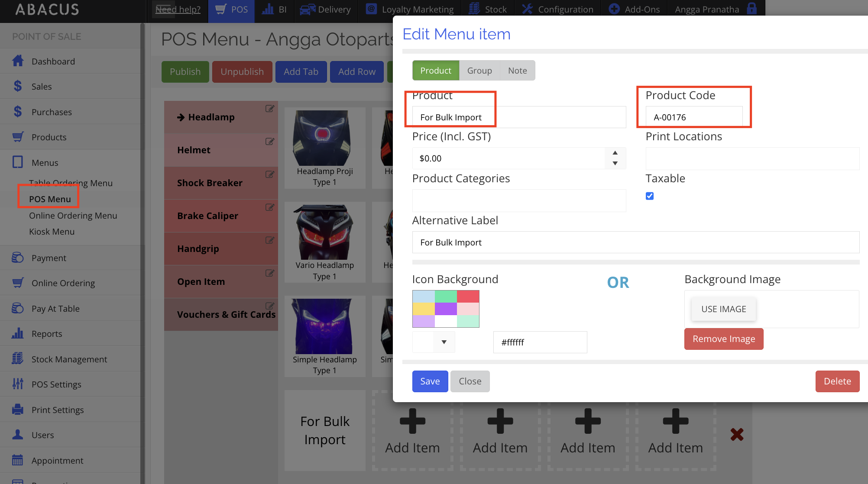
Task: Click the Stock Management sidebar icon
Action: click(18, 359)
